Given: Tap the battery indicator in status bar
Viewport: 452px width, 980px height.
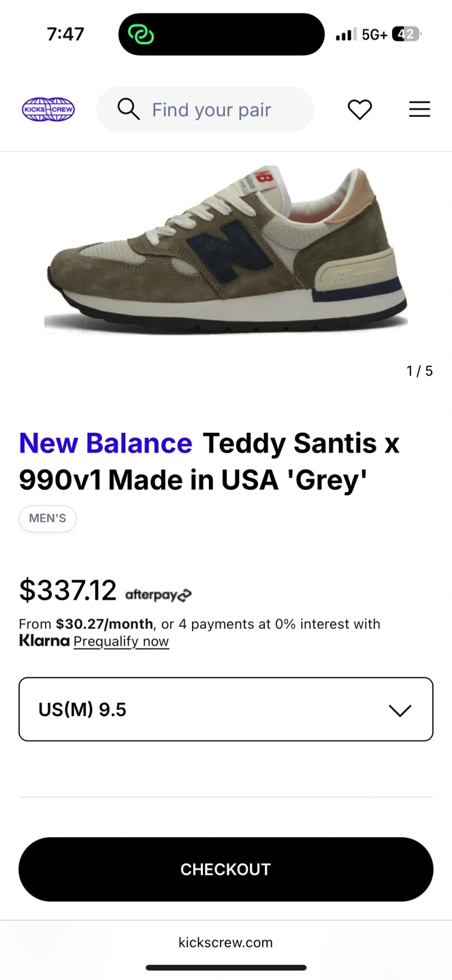Looking at the screenshot, I should 406,35.
